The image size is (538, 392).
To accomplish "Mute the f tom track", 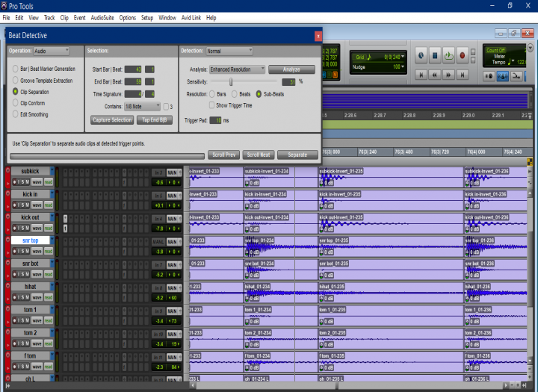I will (x=27, y=367).
